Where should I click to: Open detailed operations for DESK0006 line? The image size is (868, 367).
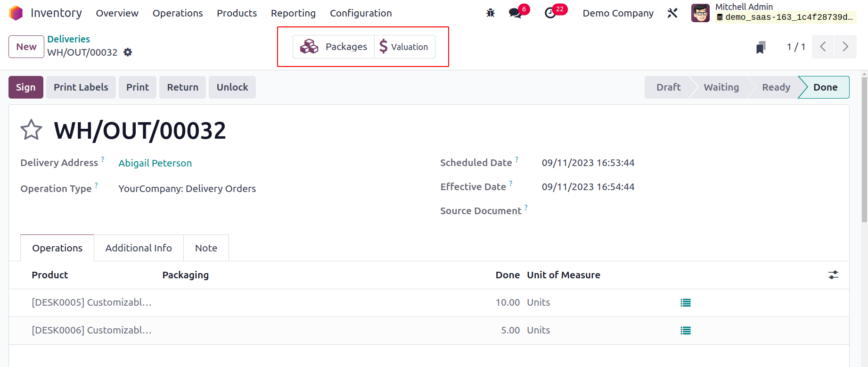coord(686,331)
